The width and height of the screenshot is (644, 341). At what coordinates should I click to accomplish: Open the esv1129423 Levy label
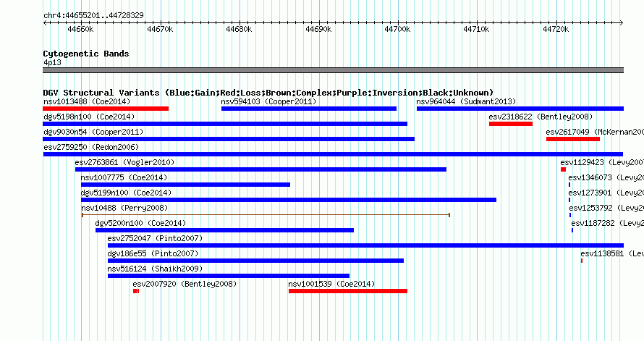[x=602, y=162]
